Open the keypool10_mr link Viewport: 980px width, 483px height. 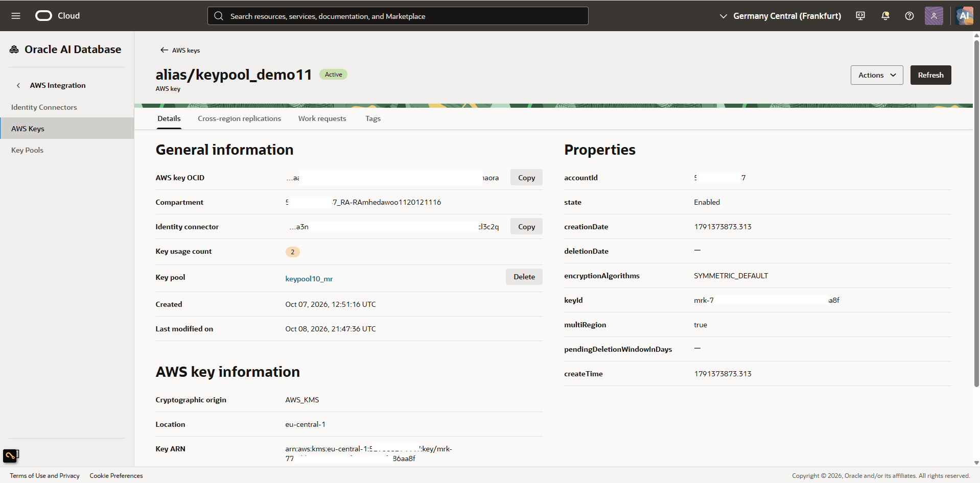point(309,279)
